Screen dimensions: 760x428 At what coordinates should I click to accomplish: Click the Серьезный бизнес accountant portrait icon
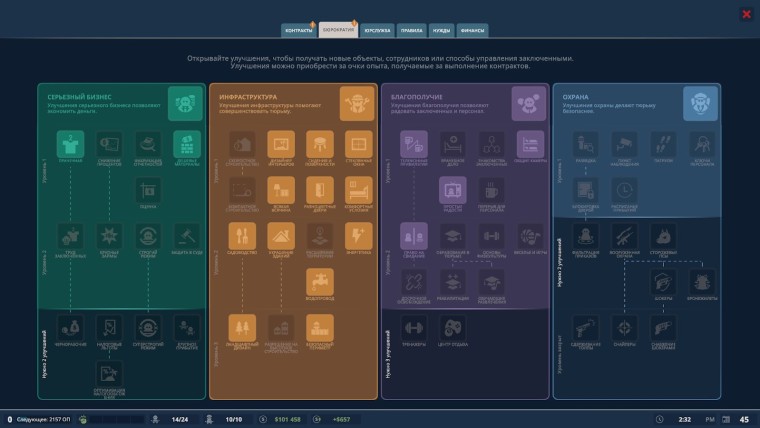185,103
